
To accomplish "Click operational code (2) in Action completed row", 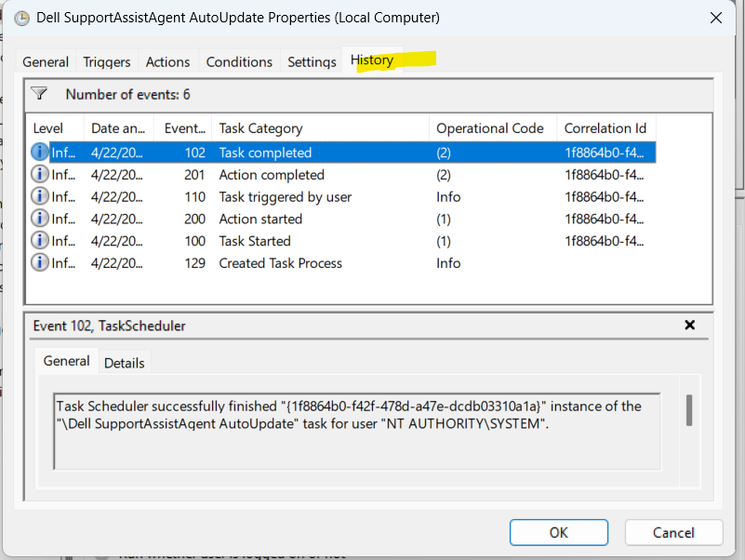I will pyautogui.click(x=444, y=175).
